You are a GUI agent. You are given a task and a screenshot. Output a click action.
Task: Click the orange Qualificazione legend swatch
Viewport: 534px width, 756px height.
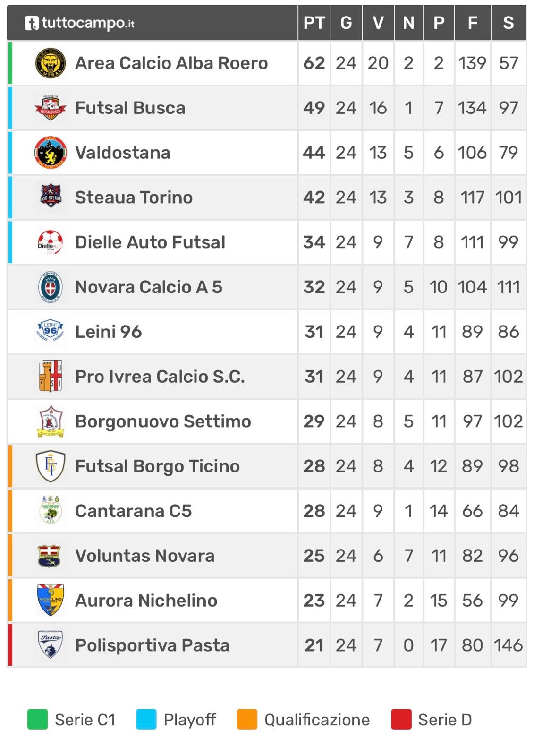247,720
